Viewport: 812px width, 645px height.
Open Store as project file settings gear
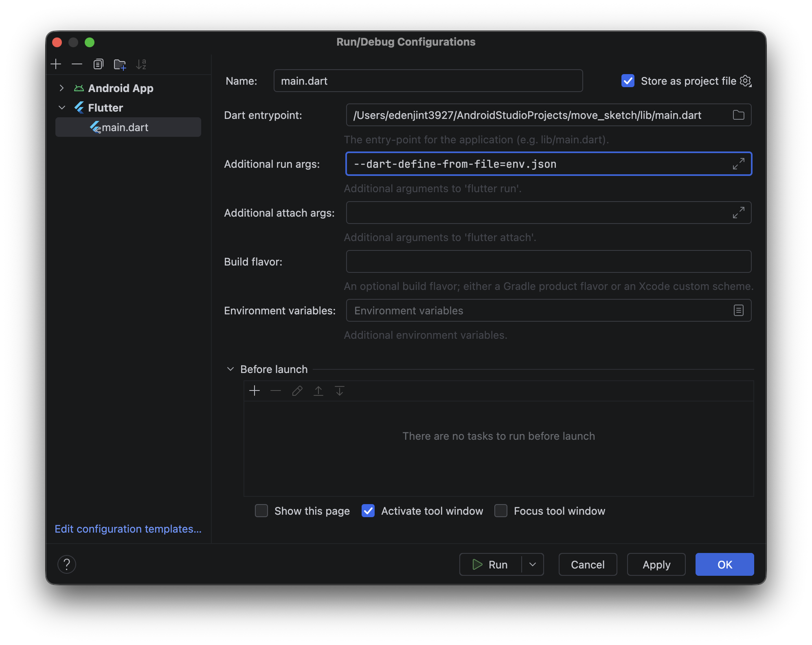pos(746,81)
